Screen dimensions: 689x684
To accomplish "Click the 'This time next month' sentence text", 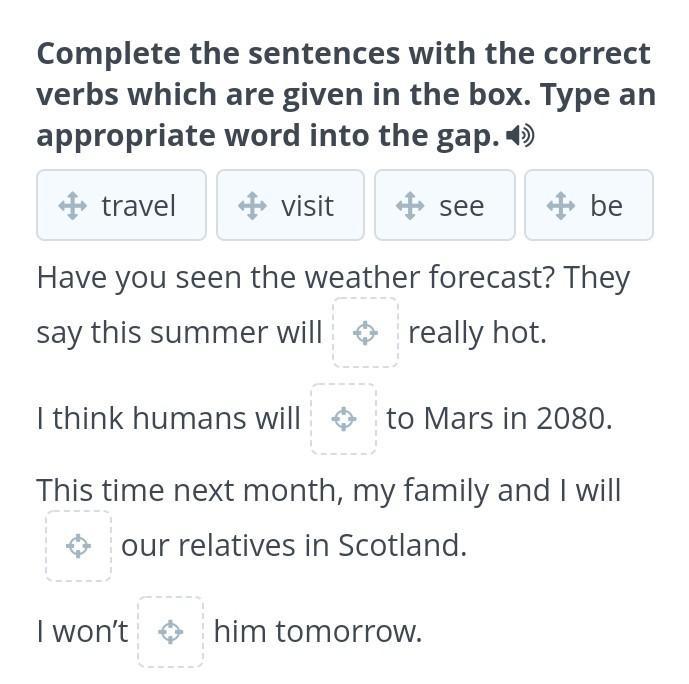I will (x=328, y=490).
